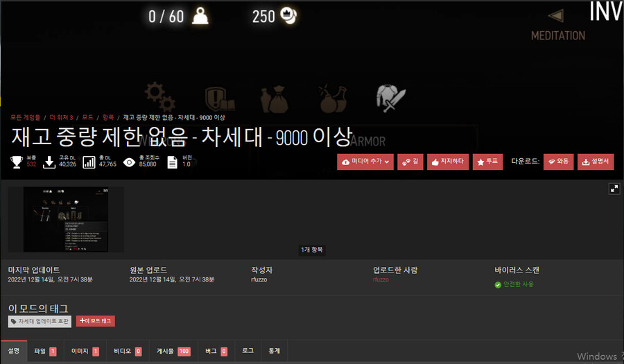
Task: Open the 미디어 추가 dropdown
Action: tap(365, 162)
